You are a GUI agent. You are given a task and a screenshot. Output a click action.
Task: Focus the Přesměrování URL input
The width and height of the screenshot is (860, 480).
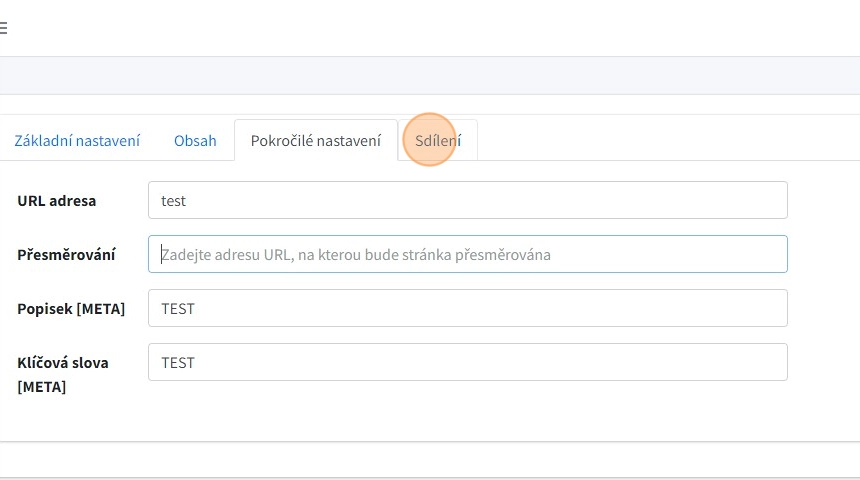(x=467, y=254)
